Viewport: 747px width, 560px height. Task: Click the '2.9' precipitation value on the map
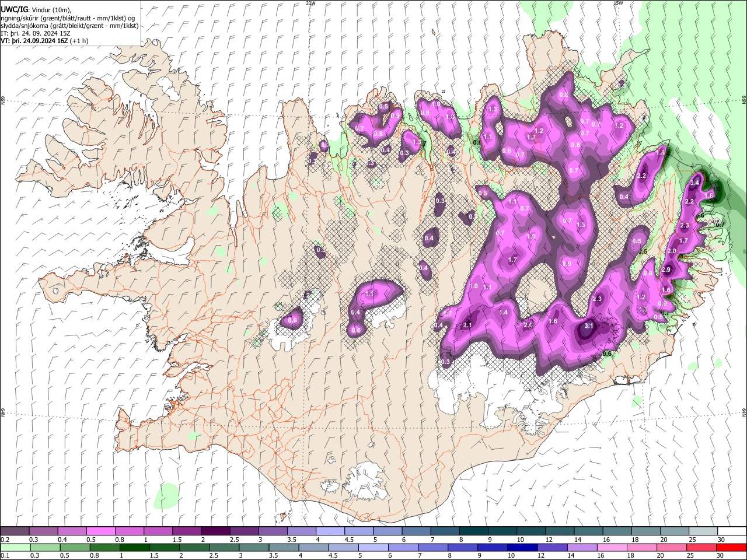[666, 269]
